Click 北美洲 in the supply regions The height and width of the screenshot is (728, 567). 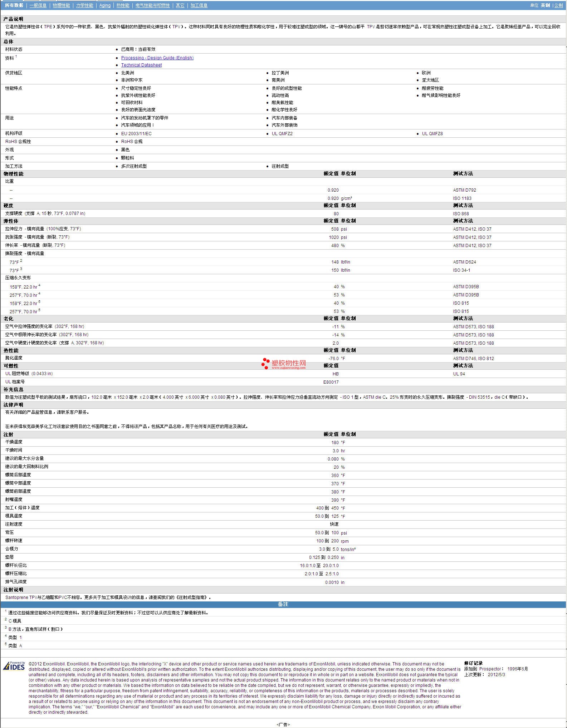click(127, 73)
